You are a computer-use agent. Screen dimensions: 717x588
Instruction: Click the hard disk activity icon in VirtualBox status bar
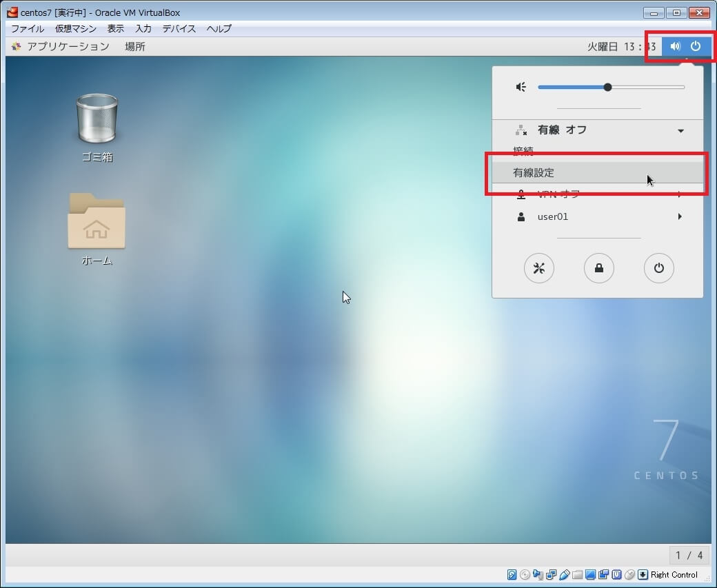point(512,575)
